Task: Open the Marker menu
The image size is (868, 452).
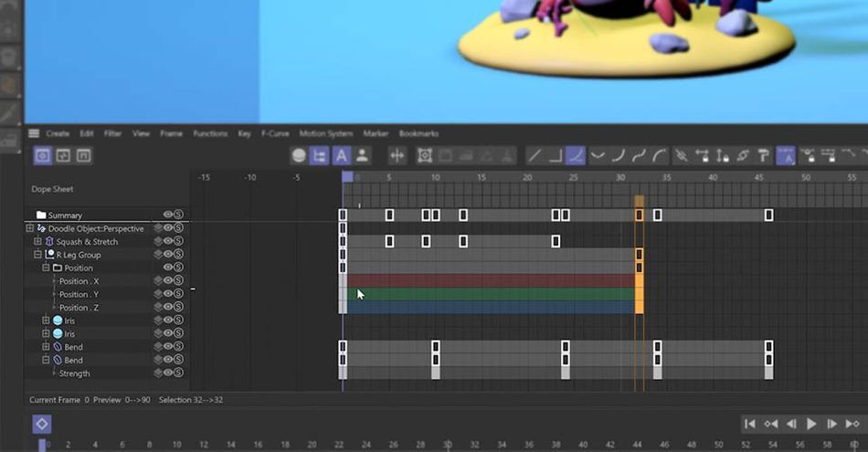Action: pos(376,134)
